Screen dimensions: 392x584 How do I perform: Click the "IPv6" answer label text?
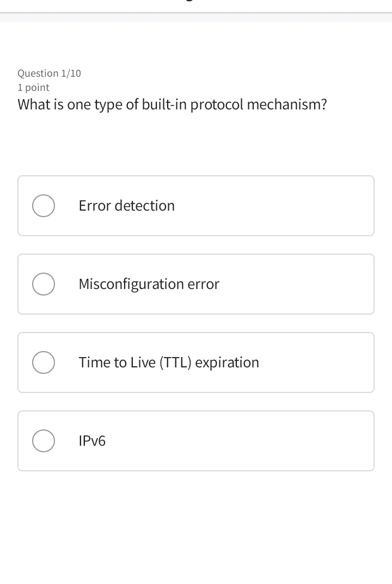92,441
